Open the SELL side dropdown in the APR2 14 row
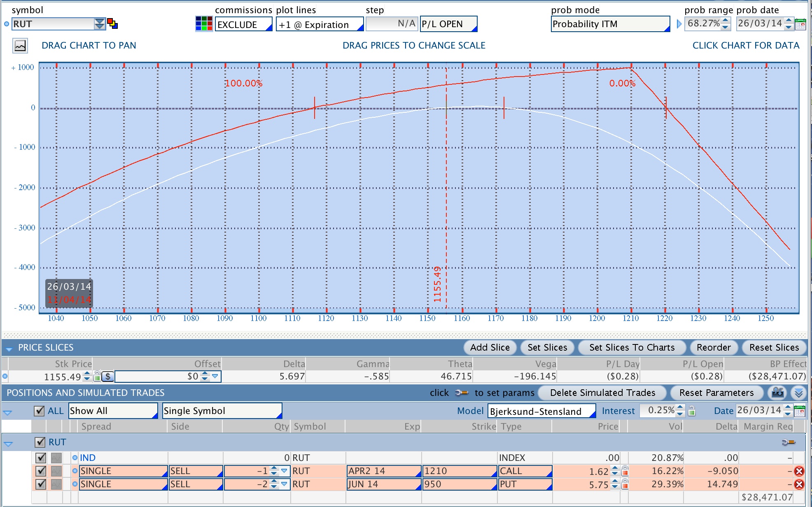Screen dimensions: 812x507 [x=196, y=471]
